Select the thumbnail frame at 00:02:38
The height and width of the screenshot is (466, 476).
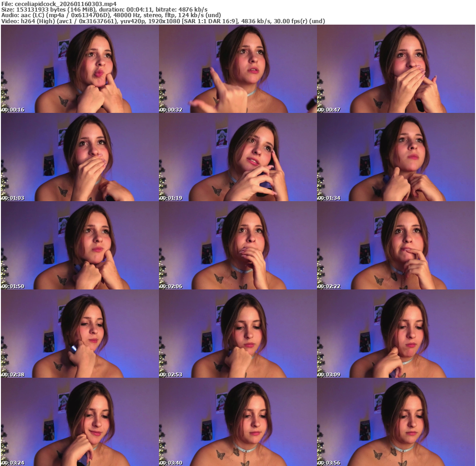(x=80, y=334)
